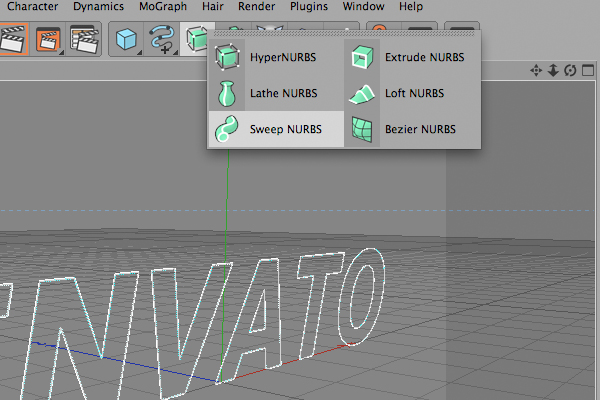Image resolution: width=600 pixels, height=400 pixels.
Task: Click the Render View clapperboard icon
Action: [14, 39]
